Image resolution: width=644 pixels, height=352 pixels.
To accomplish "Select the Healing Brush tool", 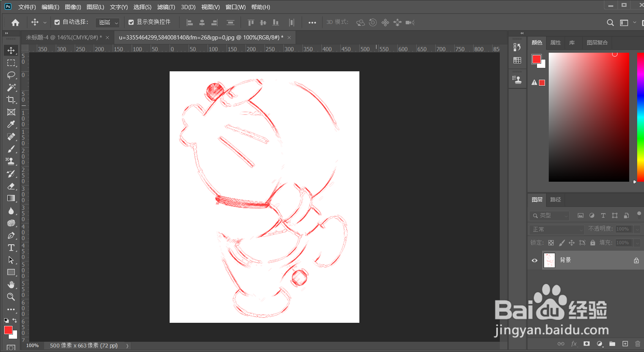I will pyautogui.click(x=11, y=137).
